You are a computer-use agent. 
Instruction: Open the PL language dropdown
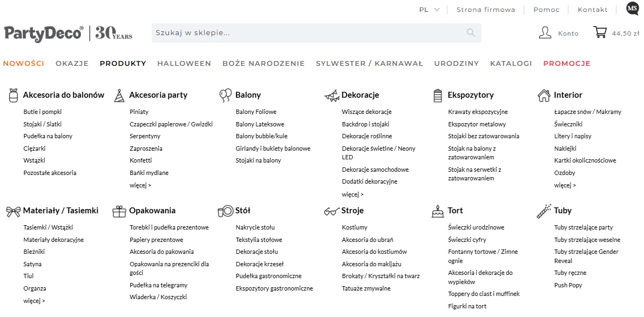click(429, 10)
